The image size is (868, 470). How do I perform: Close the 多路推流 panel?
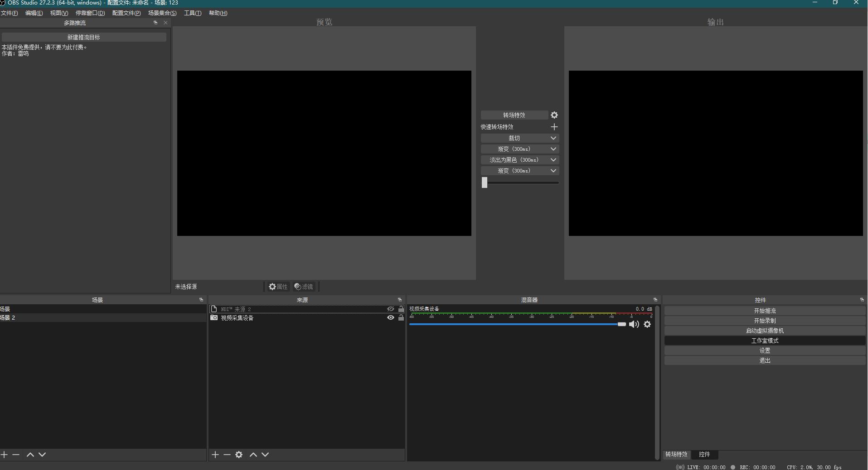[165, 23]
